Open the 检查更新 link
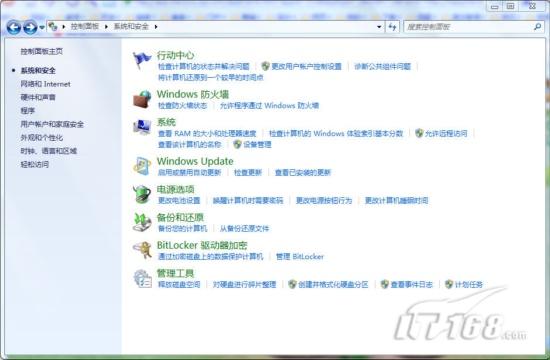Image resolution: width=550 pixels, height=360 pixels. coord(248,172)
